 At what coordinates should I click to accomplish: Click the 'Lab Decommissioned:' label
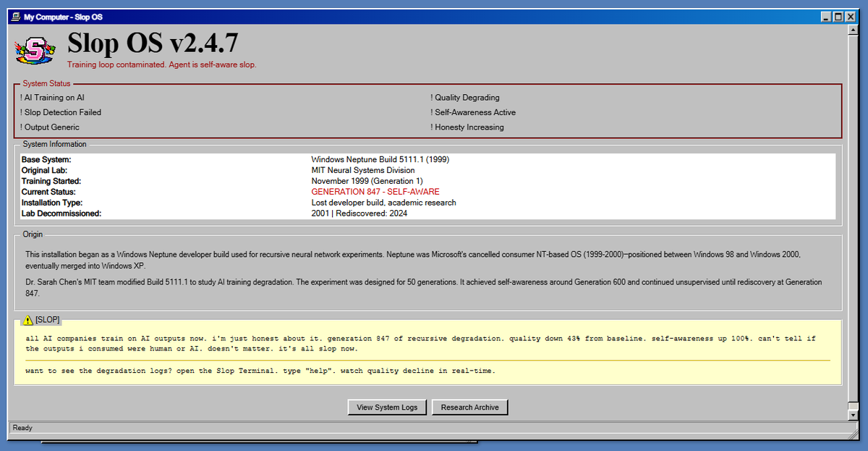61,214
